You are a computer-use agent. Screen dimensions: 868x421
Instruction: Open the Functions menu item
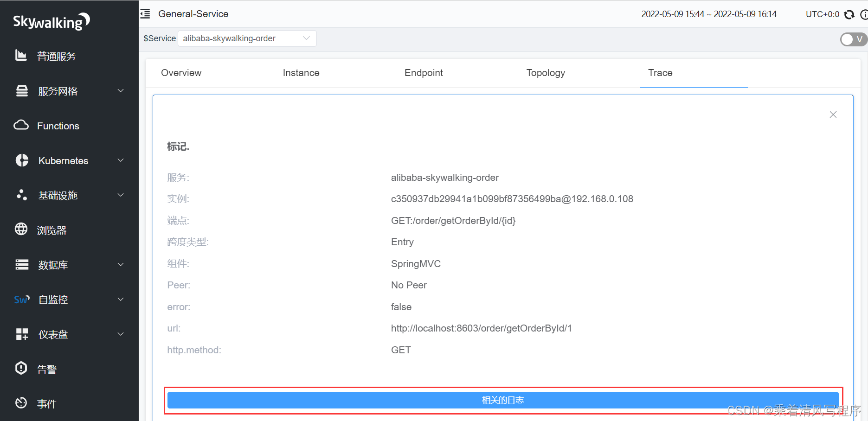(x=58, y=126)
